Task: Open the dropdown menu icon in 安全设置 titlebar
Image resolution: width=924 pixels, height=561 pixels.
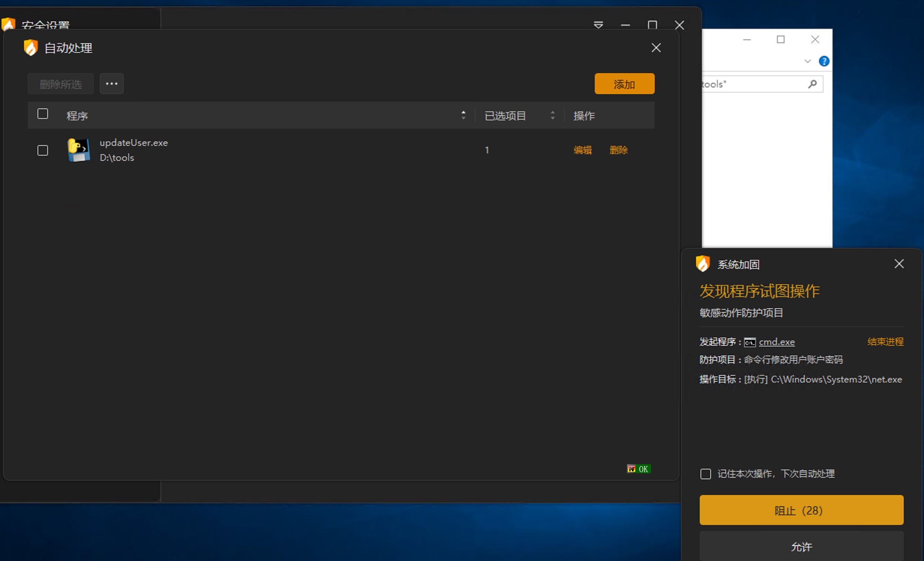Action: coord(598,25)
